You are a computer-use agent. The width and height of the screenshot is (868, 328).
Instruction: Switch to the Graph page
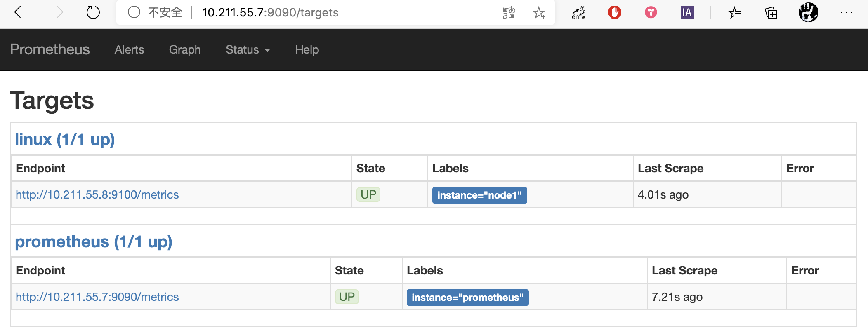pos(185,50)
